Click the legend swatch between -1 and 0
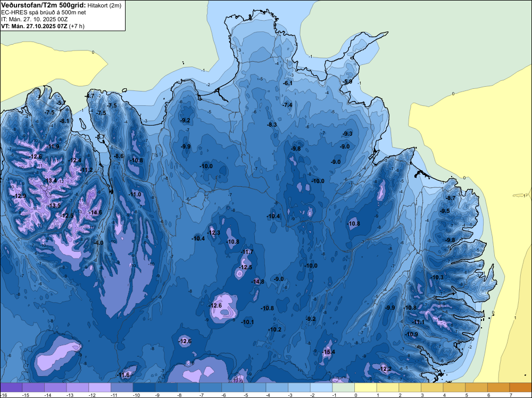Viewport: 532px width, 398px height. 343,387
